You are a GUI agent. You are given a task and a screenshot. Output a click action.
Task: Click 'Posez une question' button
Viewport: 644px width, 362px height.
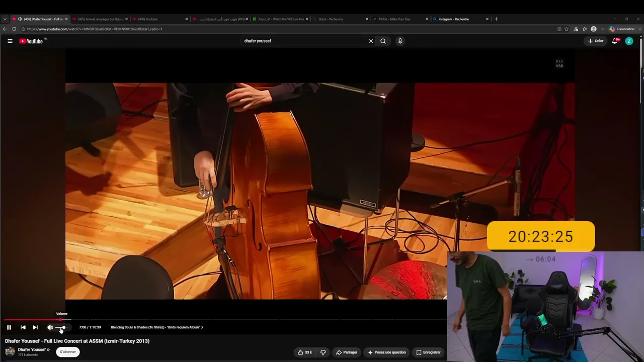[386, 352]
